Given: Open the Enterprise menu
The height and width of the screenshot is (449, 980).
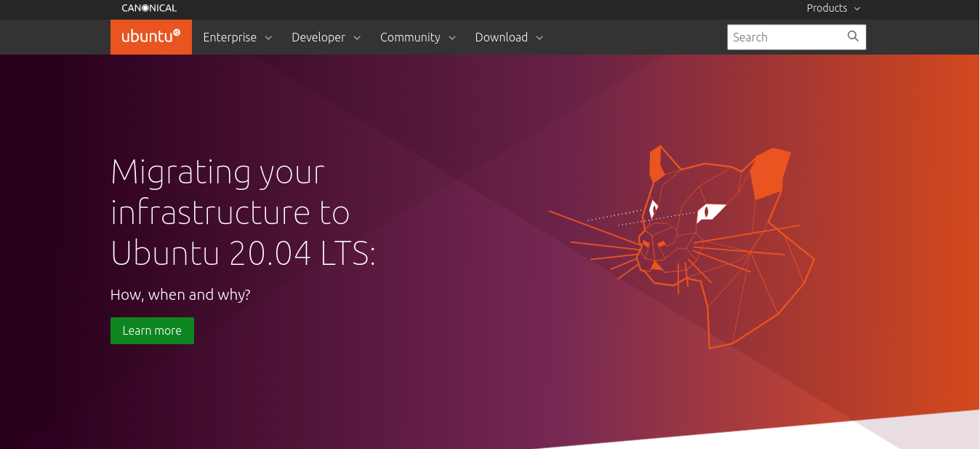Looking at the screenshot, I should click(237, 37).
